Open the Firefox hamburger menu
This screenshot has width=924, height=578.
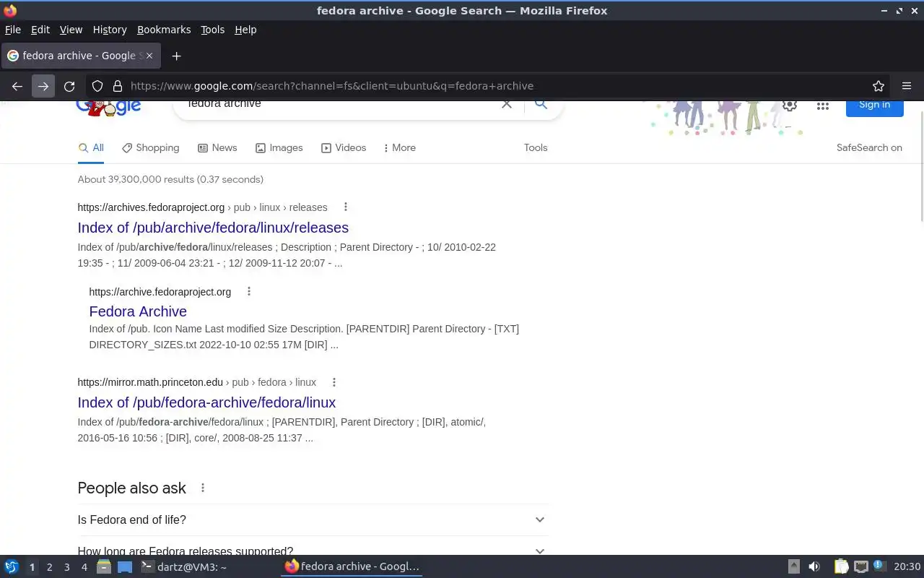coord(907,86)
